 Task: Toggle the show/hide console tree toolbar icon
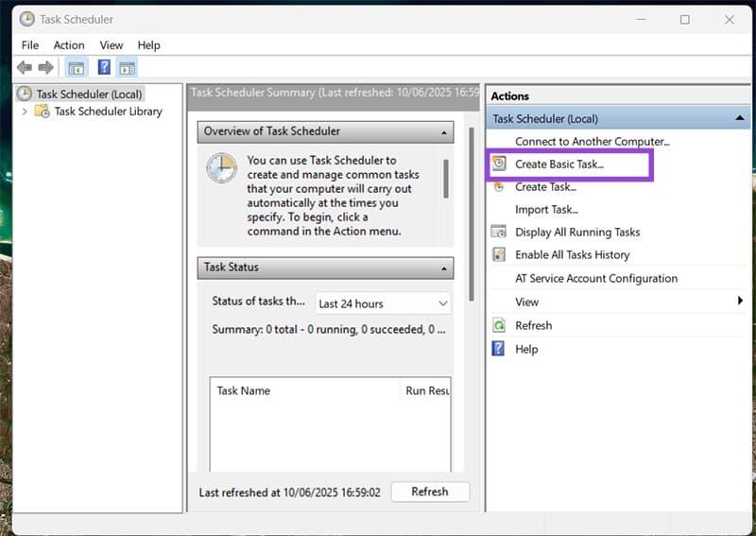tap(77, 67)
